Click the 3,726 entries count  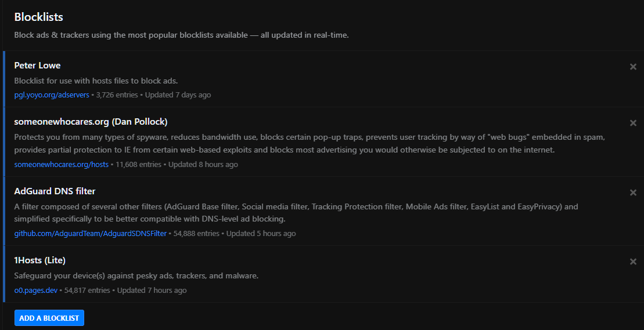[118, 95]
